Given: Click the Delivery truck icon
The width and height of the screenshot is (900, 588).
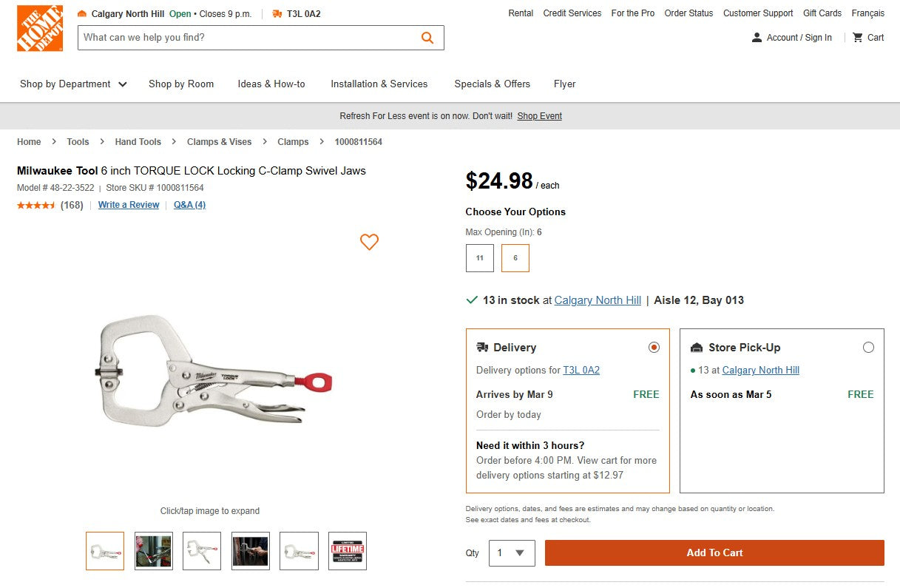Looking at the screenshot, I should 483,347.
